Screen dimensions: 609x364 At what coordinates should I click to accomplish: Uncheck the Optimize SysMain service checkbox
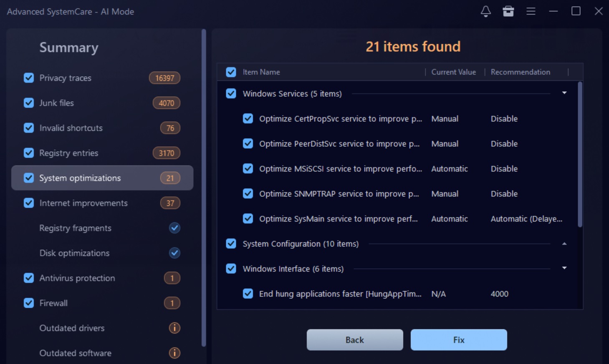coord(248,219)
